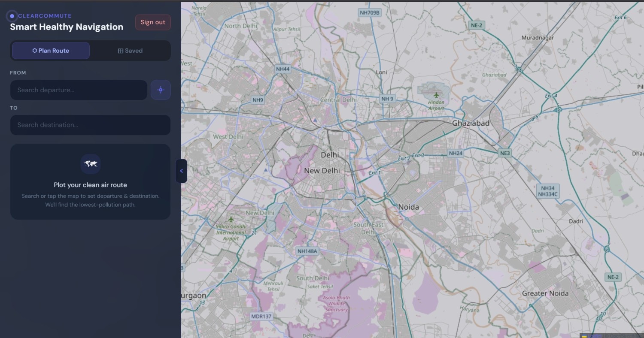Click the Muradnagar map label
The image size is (644, 338).
[538, 38]
